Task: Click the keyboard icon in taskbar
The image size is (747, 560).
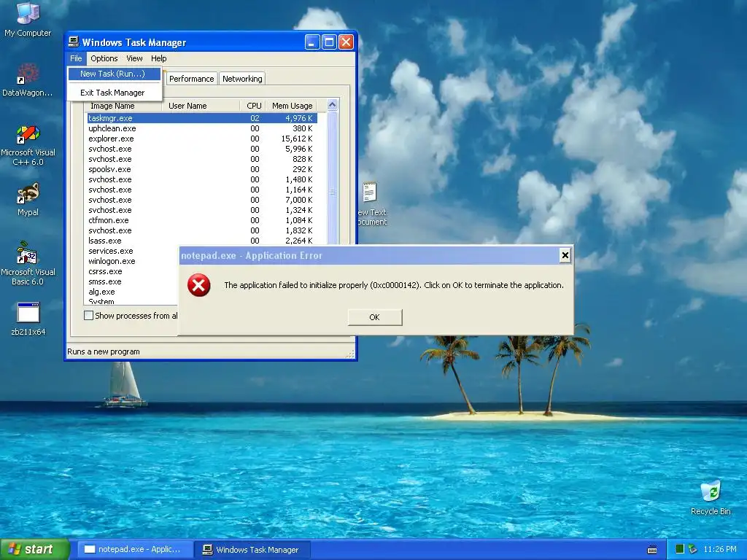Action: tap(652, 550)
